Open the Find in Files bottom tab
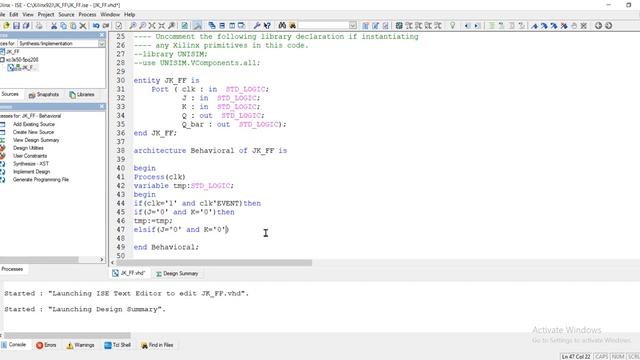Screen dimensions: 640x360 [x=157, y=345]
